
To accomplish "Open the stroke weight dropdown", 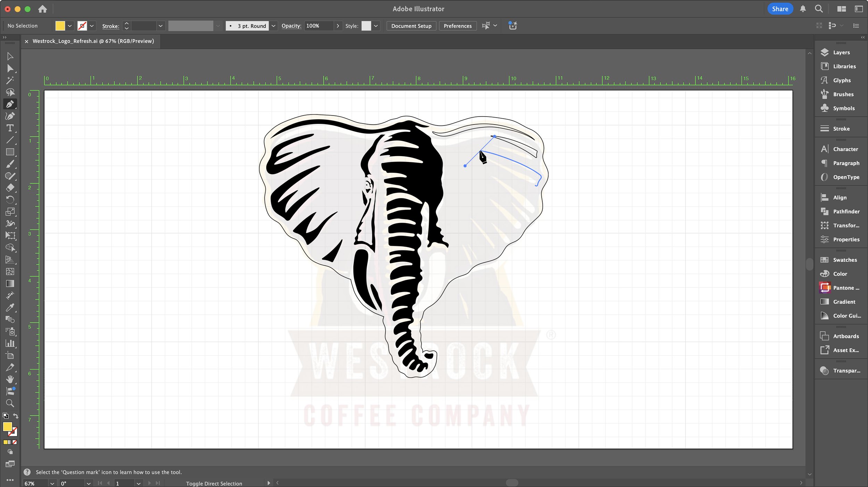I will 160,26.
